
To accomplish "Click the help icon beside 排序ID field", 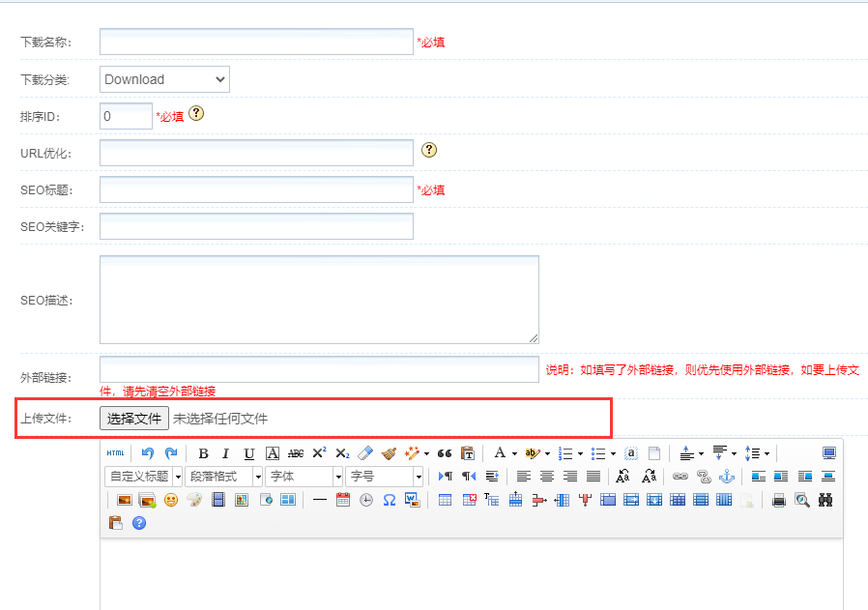I will tap(196, 114).
